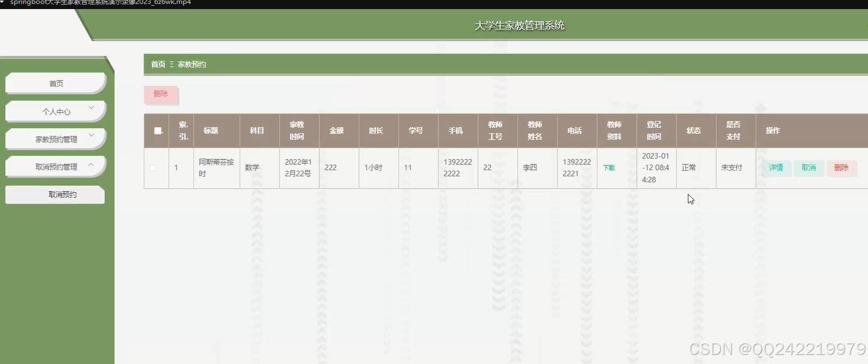Viewport: 868px width, 364px height.
Task: Click the 登记时间 column header
Action: click(654, 130)
